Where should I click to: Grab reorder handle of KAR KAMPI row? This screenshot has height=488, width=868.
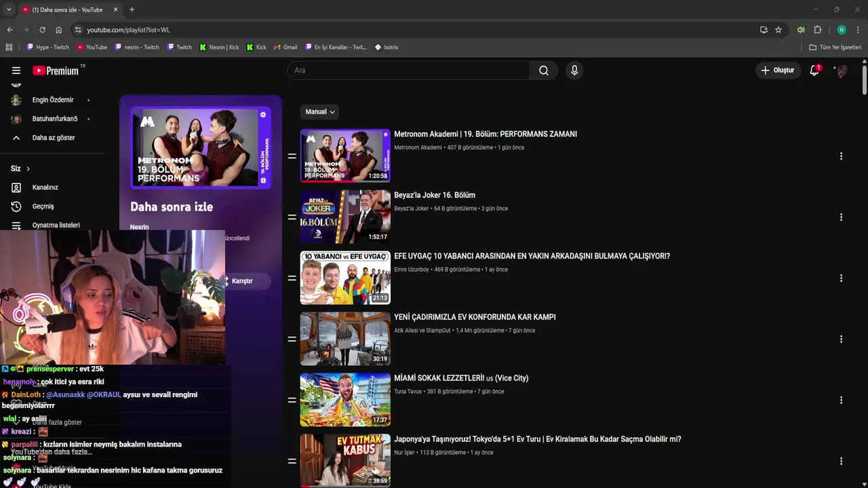pyautogui.click(x=292, y=339)
